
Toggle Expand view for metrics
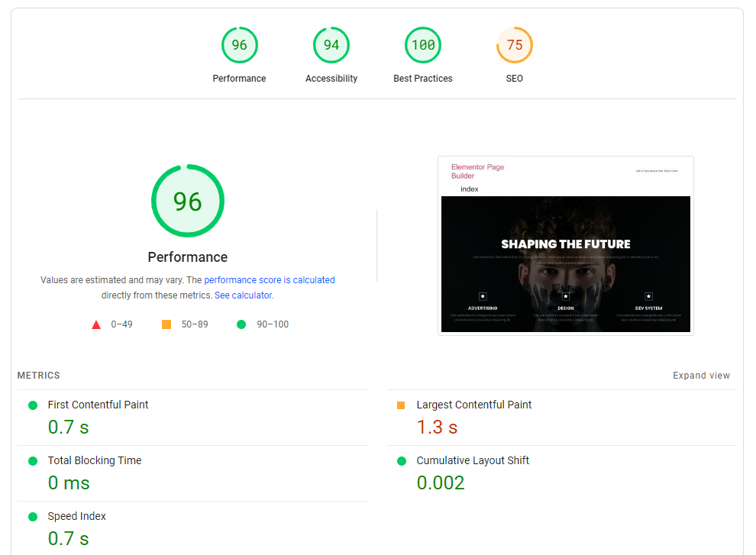point(701,375)
